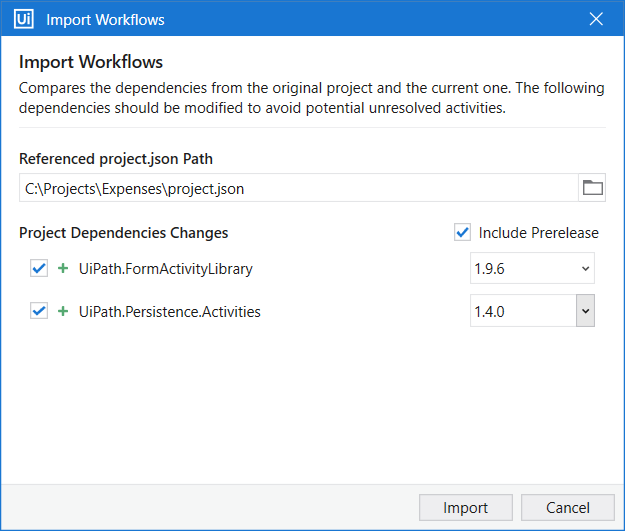Click green plus icon beside UiPath.FormActivityLibrary
Viewport: 625px width, 531px height.
coord(63,268)
